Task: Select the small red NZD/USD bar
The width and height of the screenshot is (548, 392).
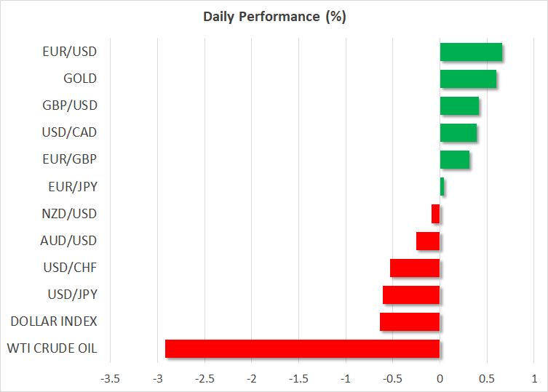Action: coord(436,214)
